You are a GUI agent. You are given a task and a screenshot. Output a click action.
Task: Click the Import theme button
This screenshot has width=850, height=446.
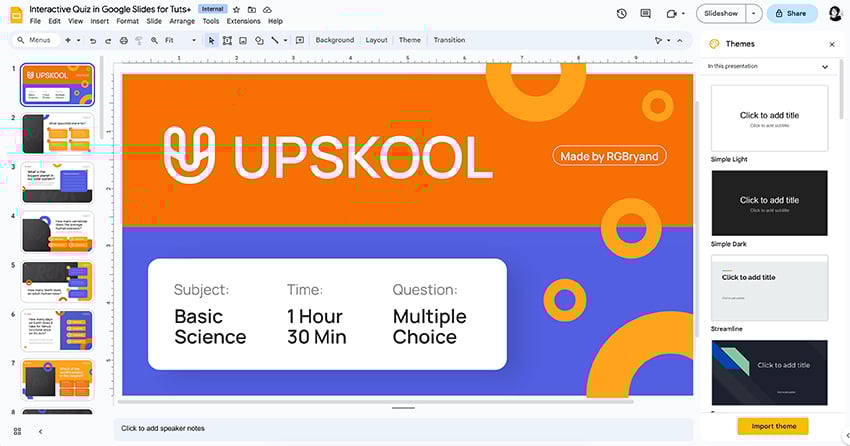click(773, 426)
